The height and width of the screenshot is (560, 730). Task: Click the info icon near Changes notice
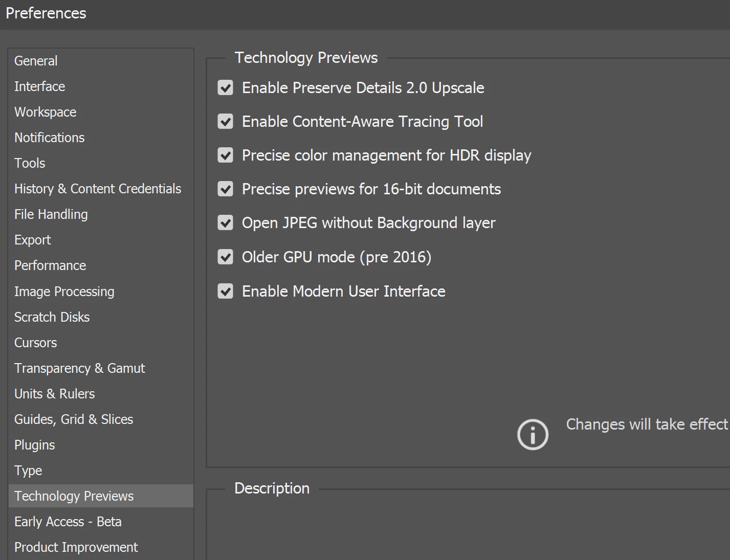coord(533,435)
